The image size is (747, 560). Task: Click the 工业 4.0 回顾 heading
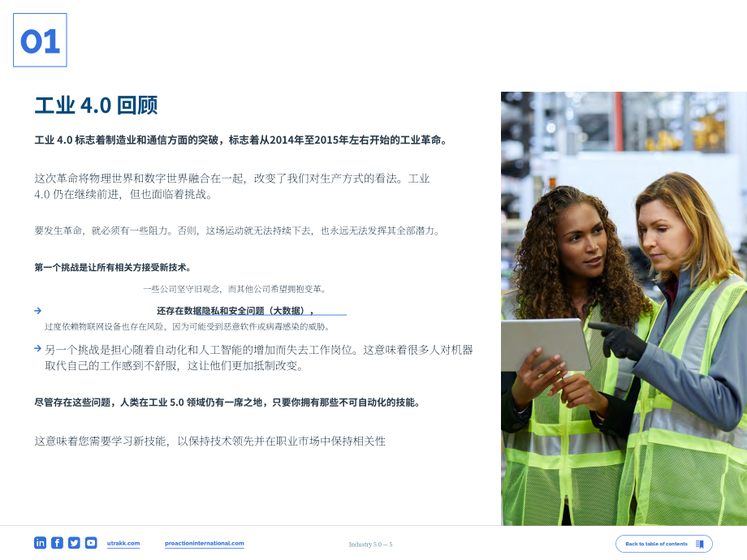(x=96, y=106)
